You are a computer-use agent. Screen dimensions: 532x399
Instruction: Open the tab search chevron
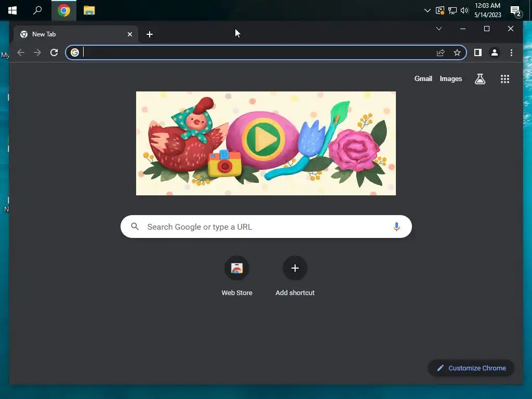pos(438,29)
